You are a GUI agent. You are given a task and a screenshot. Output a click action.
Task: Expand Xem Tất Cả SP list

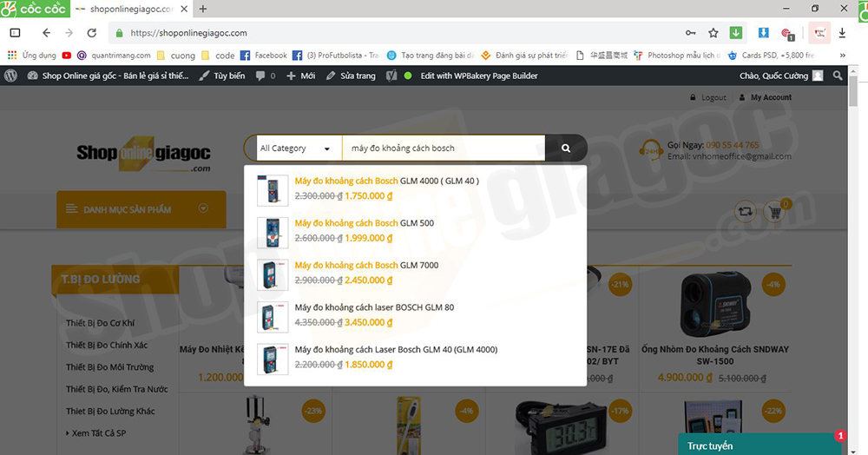pyautogui.click(x=96, y=433)
